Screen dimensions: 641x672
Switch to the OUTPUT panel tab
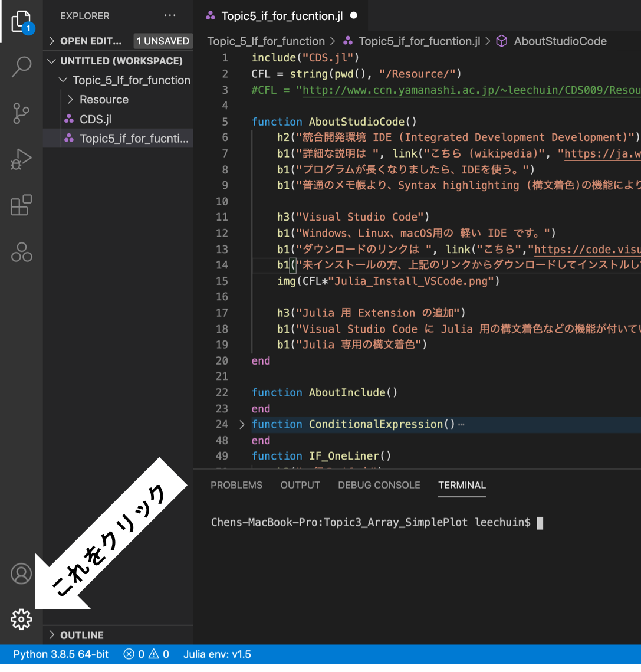[x=300, y=485]
